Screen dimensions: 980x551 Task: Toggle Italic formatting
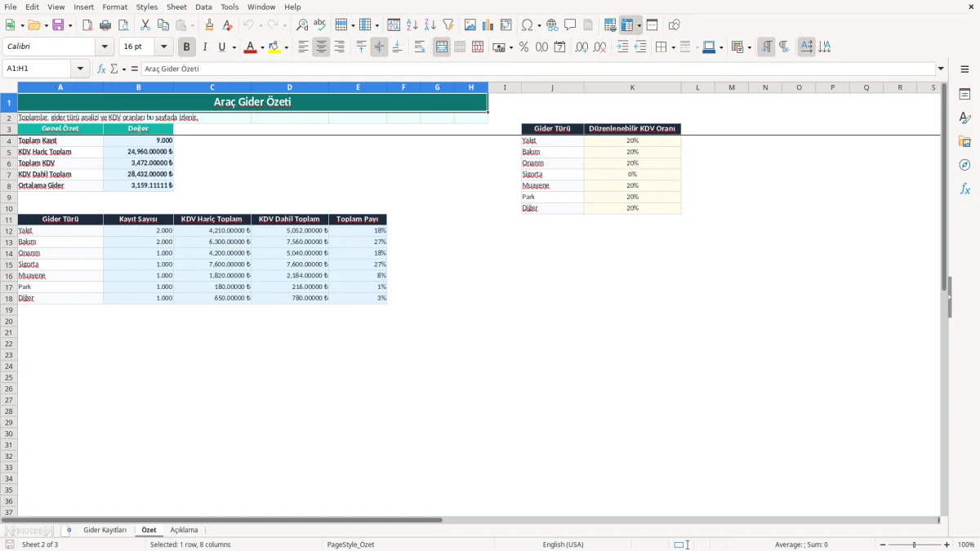tap(205, 47)
